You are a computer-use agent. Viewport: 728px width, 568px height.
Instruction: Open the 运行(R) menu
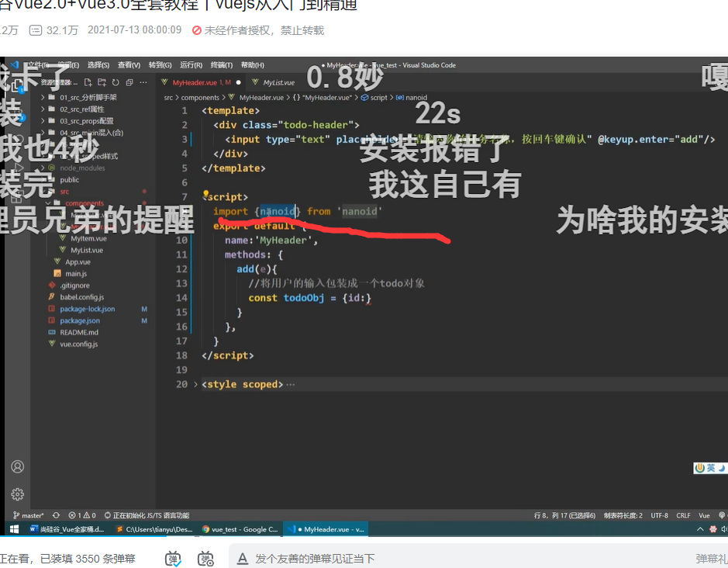pos(191,65)
